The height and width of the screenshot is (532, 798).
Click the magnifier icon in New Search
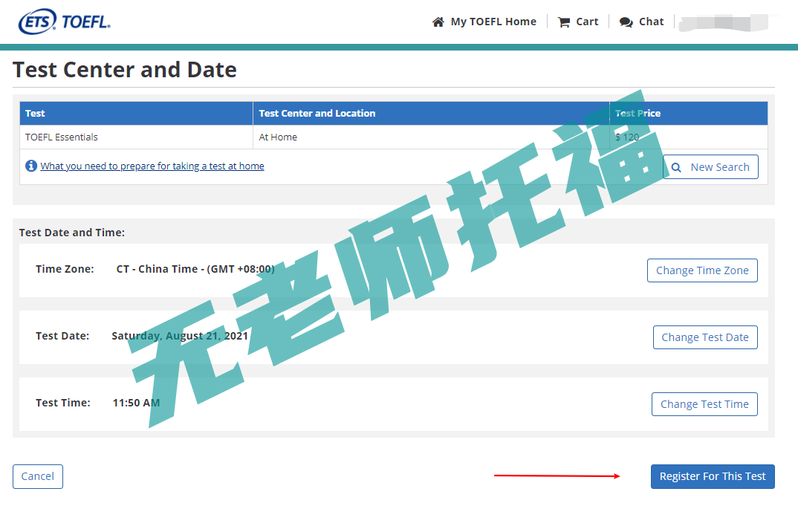click(676, 167)
